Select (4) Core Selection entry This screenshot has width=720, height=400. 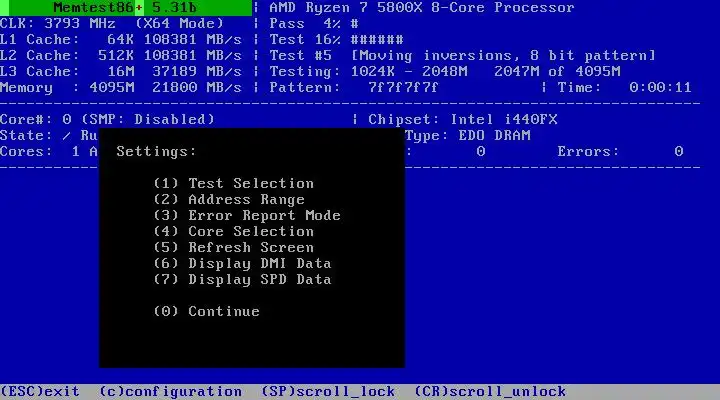234,231
